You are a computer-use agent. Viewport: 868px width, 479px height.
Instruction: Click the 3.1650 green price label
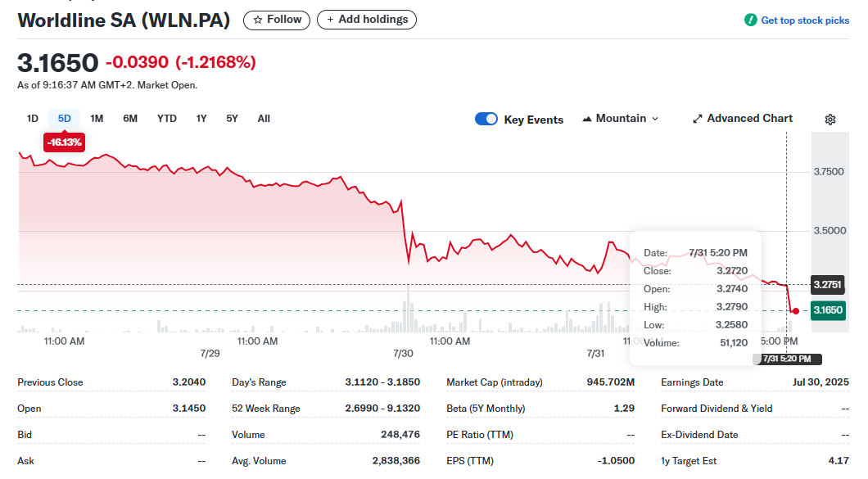click(828, 310)
